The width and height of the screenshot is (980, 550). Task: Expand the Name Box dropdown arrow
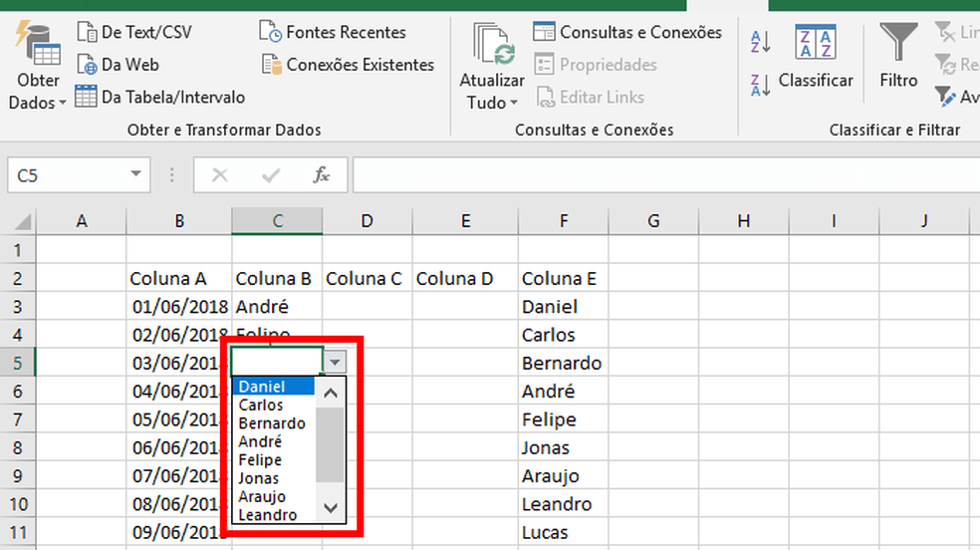coord(135,175)
